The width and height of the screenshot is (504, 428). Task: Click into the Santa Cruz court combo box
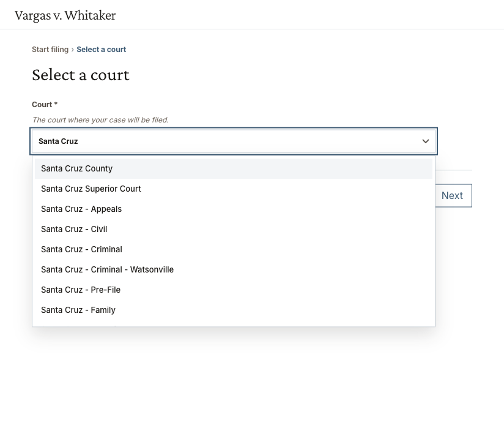[234, 141]
